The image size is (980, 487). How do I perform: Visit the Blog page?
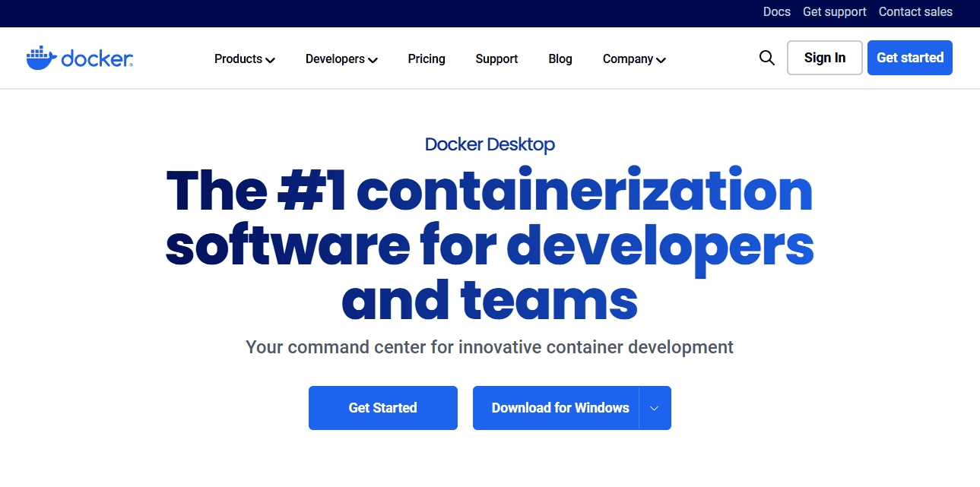click(x=560, y=59)
